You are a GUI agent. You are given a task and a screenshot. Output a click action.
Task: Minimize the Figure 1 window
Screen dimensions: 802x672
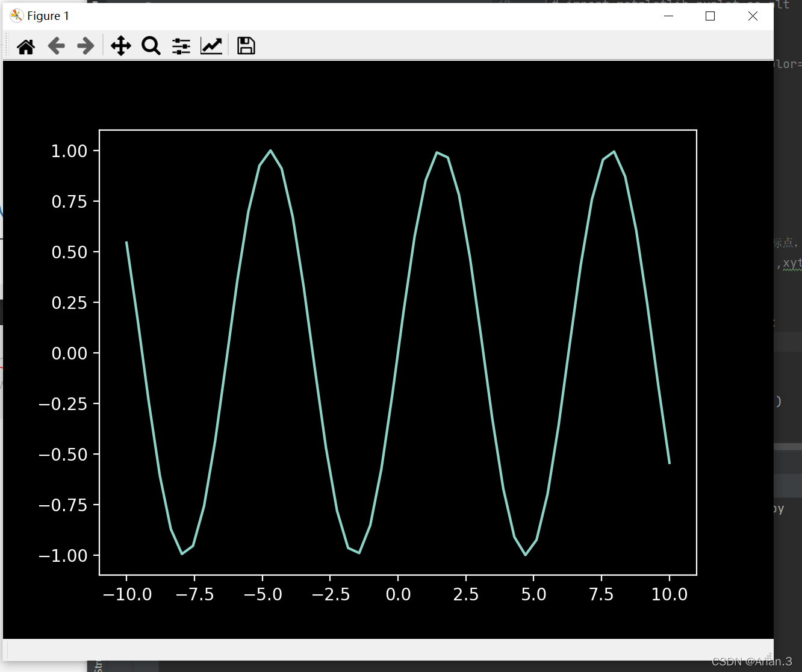[668, 16]
